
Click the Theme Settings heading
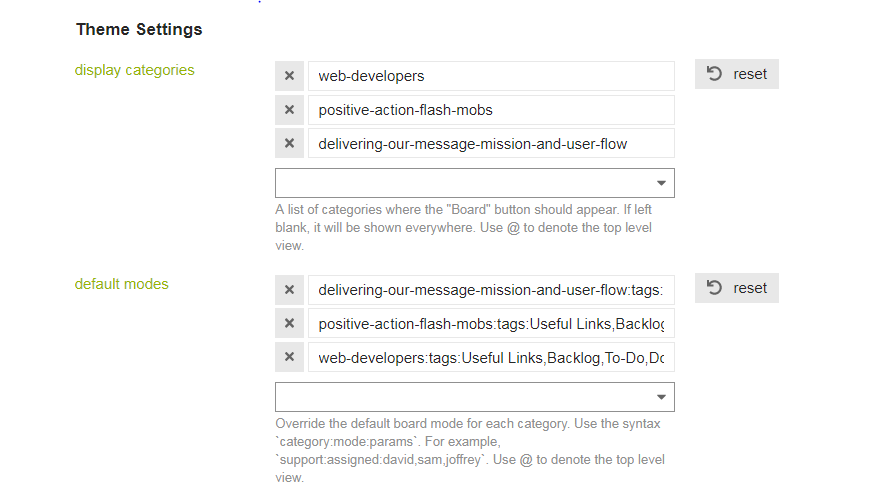tap(139, 29)
